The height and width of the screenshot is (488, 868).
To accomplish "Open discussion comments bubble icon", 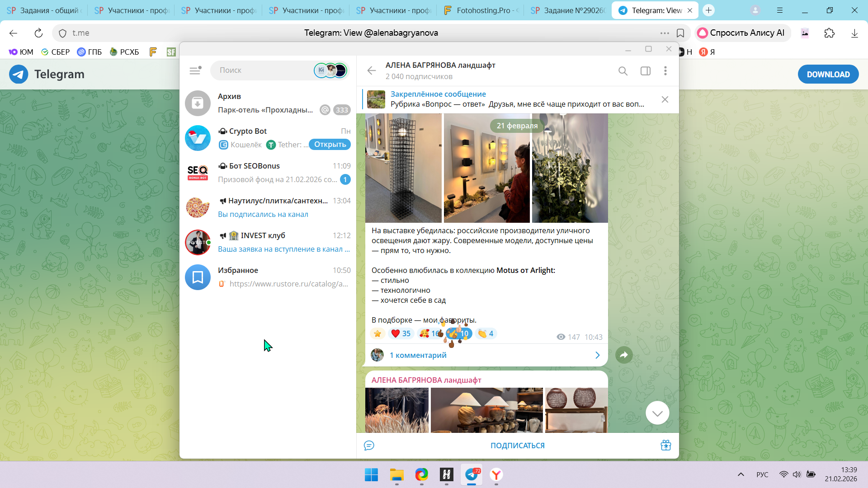I will click(369, 446).
